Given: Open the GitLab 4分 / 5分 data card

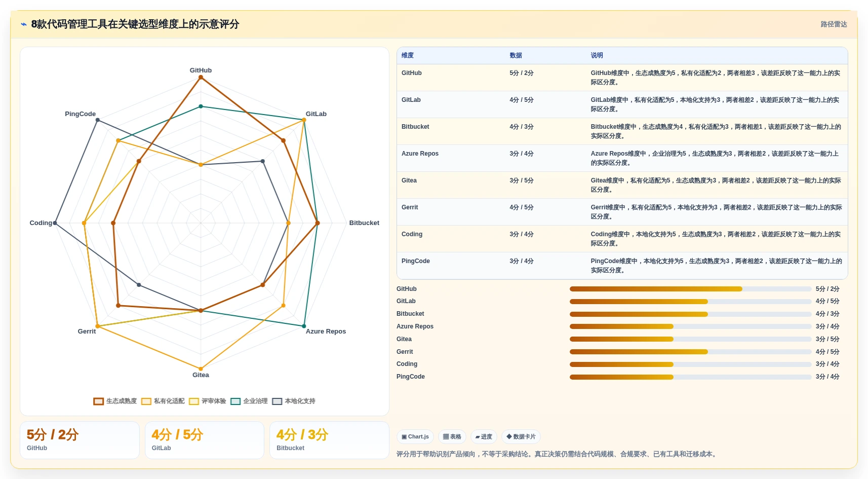Looking at the screenshot, I should point(205,440).
